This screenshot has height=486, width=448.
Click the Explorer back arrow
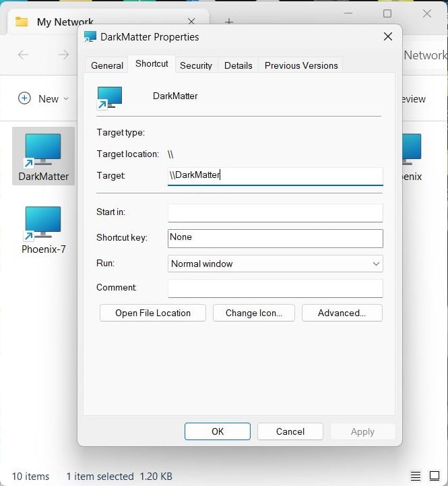tap(23, 55)
